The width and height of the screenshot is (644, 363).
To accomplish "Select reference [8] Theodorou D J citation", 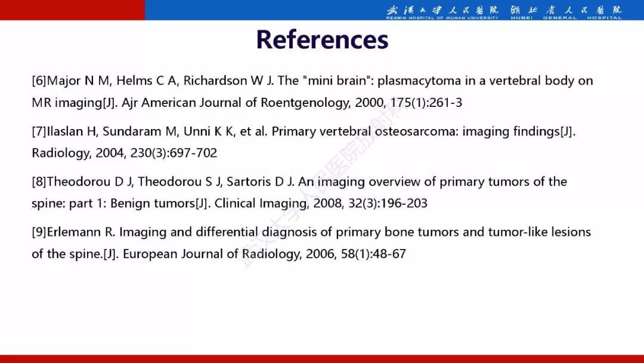I will (x=299, y=192).
